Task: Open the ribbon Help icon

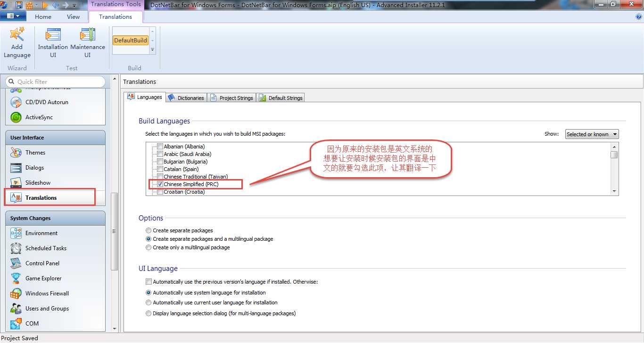Action: point(639,16)
